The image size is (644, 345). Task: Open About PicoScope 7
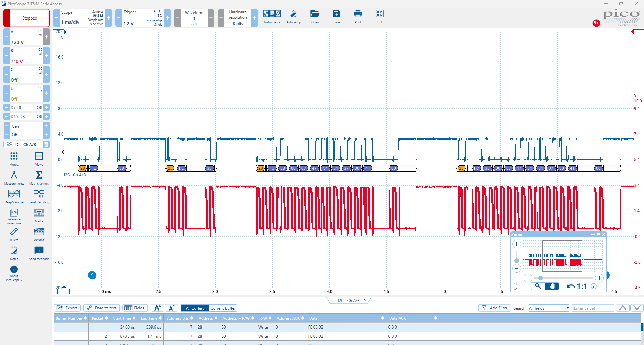(x=14, y=273)
